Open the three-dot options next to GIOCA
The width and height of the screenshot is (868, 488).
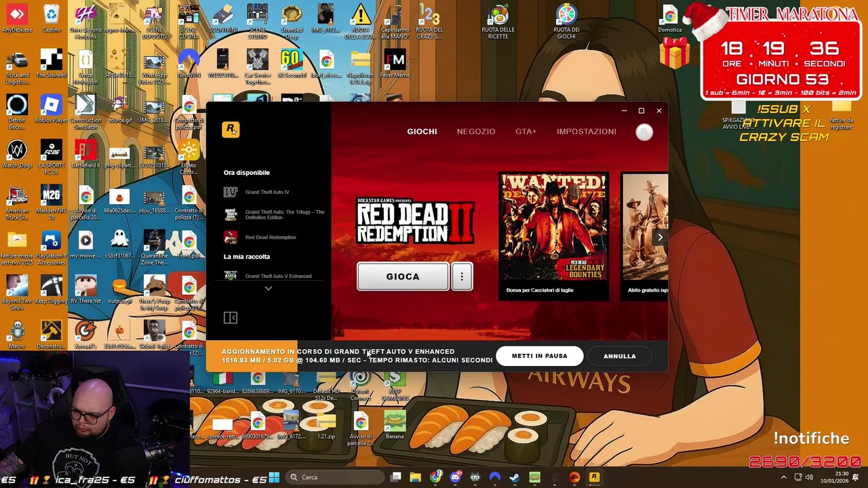coord(462,277)
